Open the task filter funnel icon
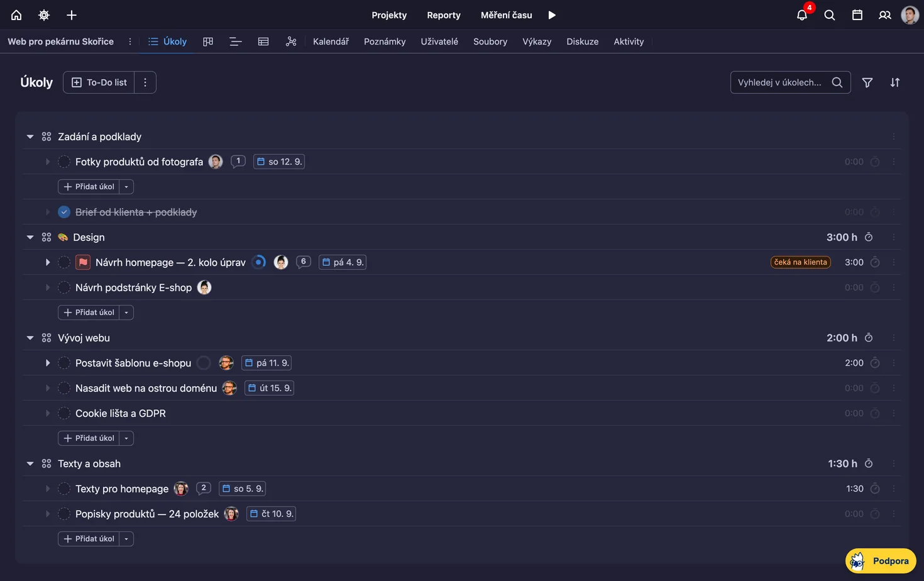This screenshot has width=924, height=581. click(x=867, y=82)
